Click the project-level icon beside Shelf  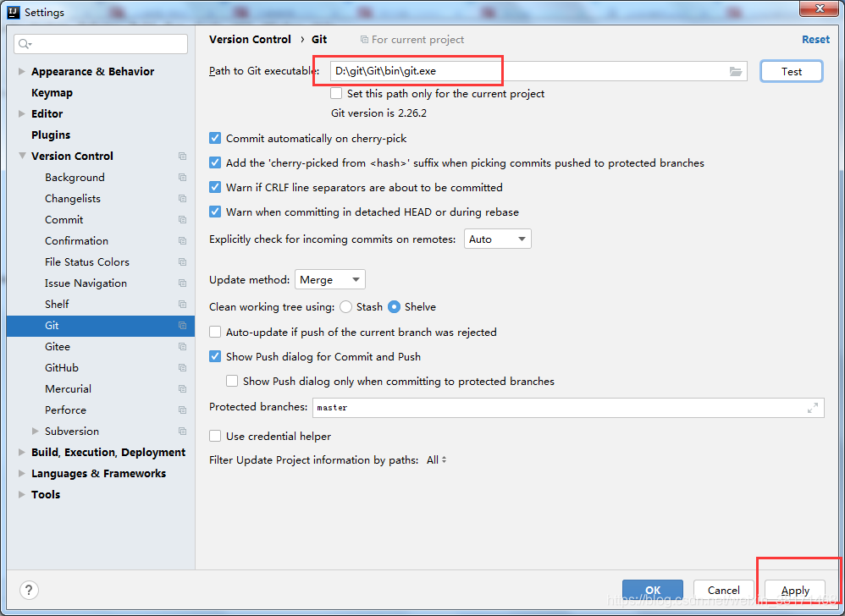182,305
